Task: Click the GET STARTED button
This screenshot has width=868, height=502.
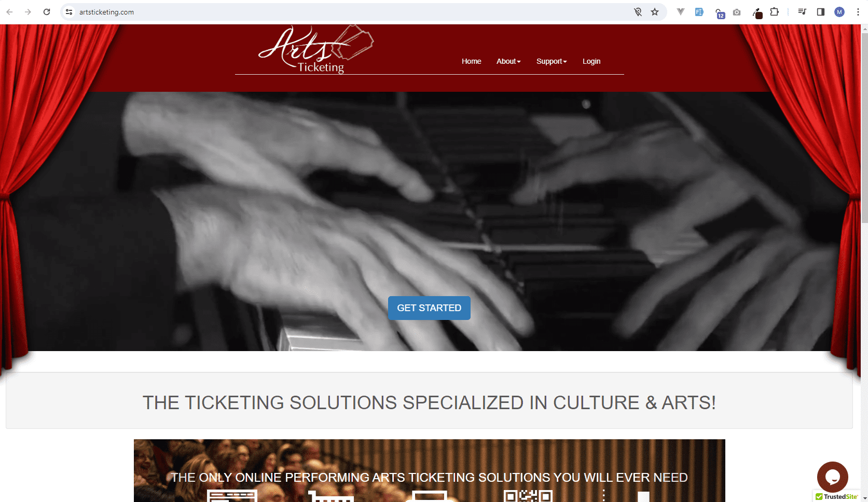Action: click(x=429, y=308)
